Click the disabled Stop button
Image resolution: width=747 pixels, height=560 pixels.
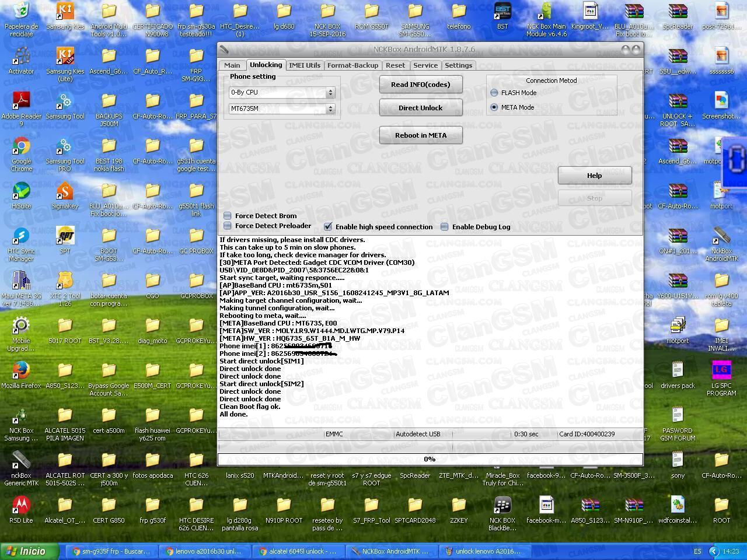click(x=595, y=198)
